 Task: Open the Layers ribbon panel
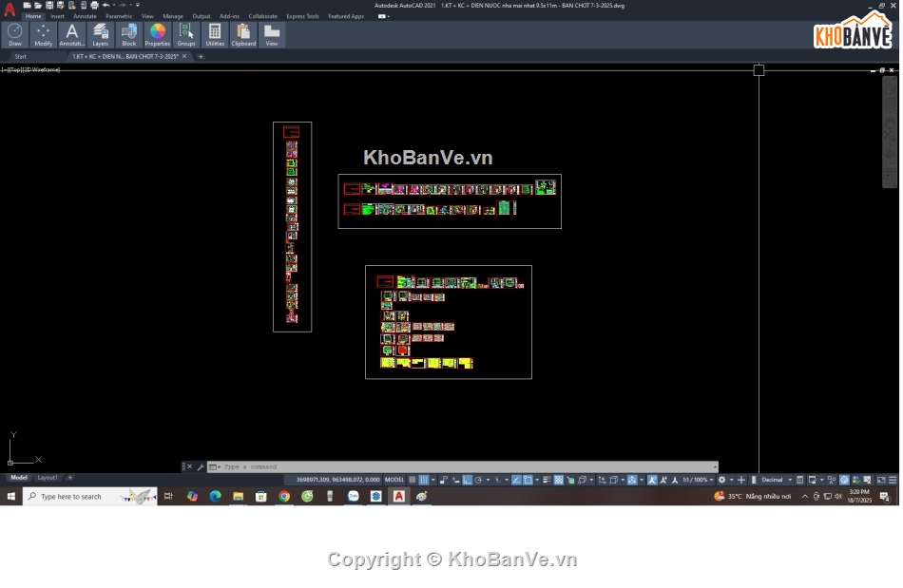click(x=100, y=34)
